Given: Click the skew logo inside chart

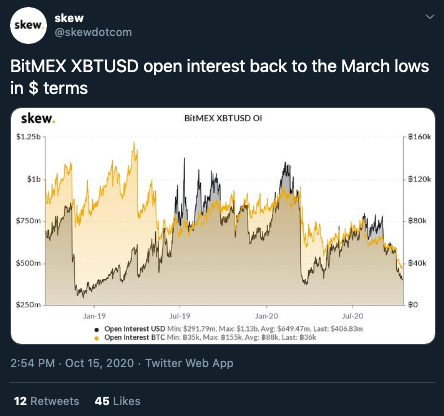Looking at the screenshot, I should pos(38,118).
